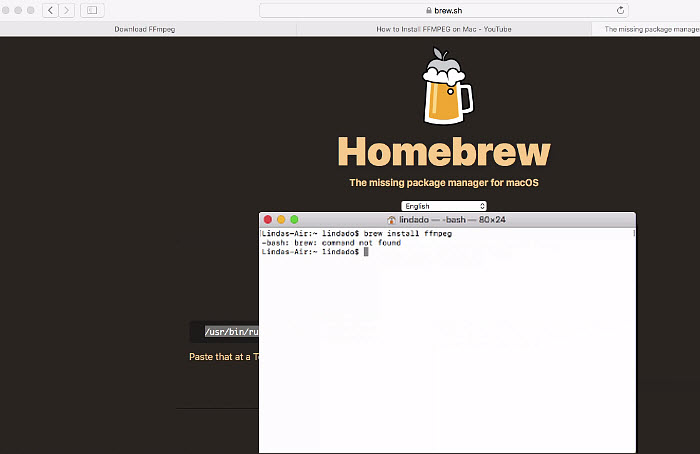Click the Homebrew heading text
The image size is (700, 454).
[444, 152]
